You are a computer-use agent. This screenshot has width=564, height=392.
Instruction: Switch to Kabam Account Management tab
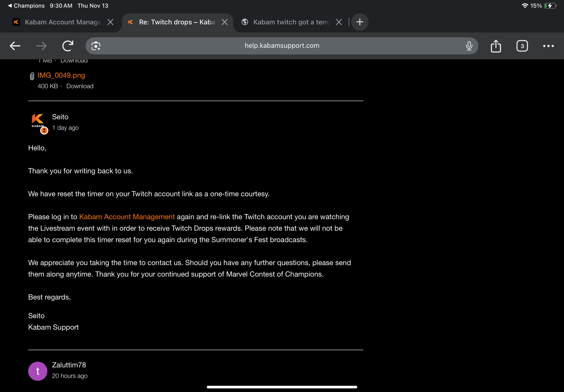pos(63,22)
